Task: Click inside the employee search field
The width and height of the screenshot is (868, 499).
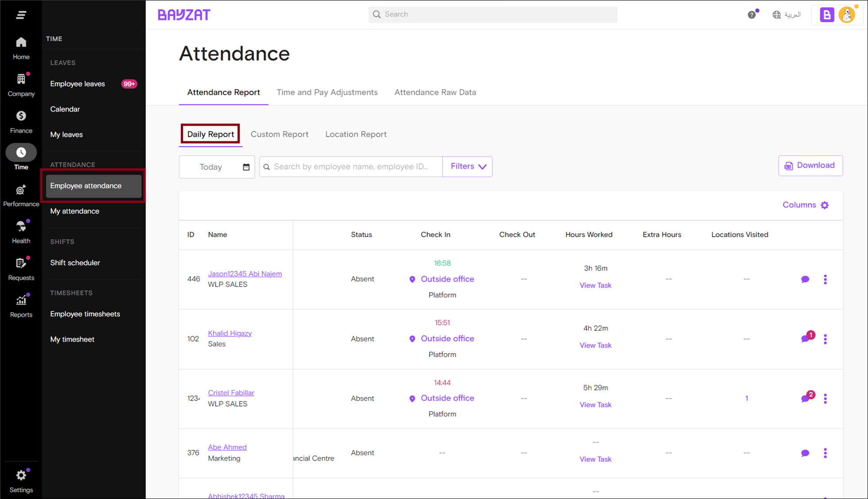Action: pos(351,166)
